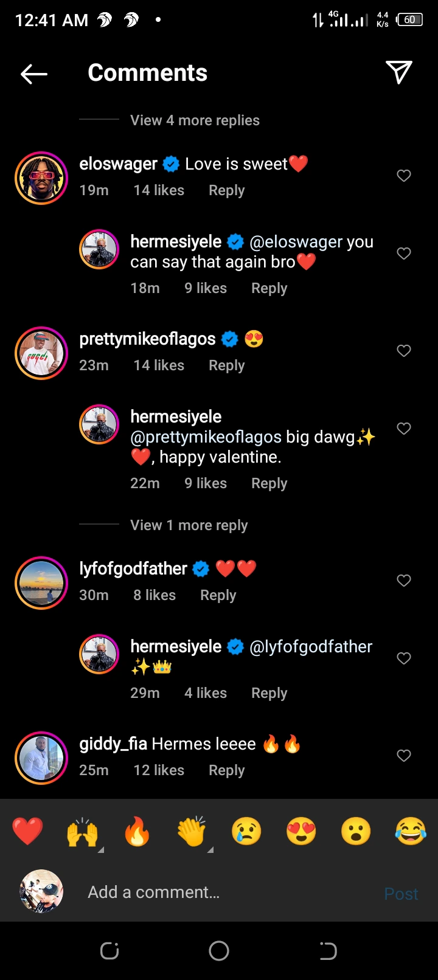Expand "View 1 more reply"
Viewport: 438px width, 980px height.
(x=189, y=525)
